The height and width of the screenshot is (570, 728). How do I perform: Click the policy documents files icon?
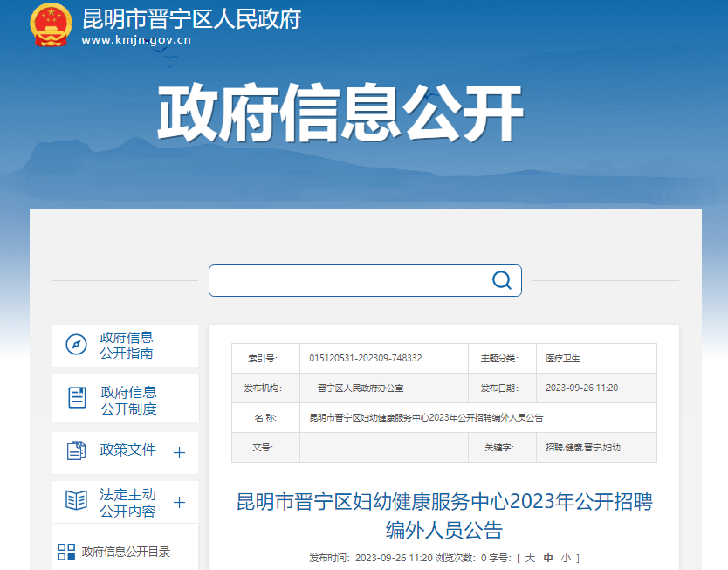77,450
